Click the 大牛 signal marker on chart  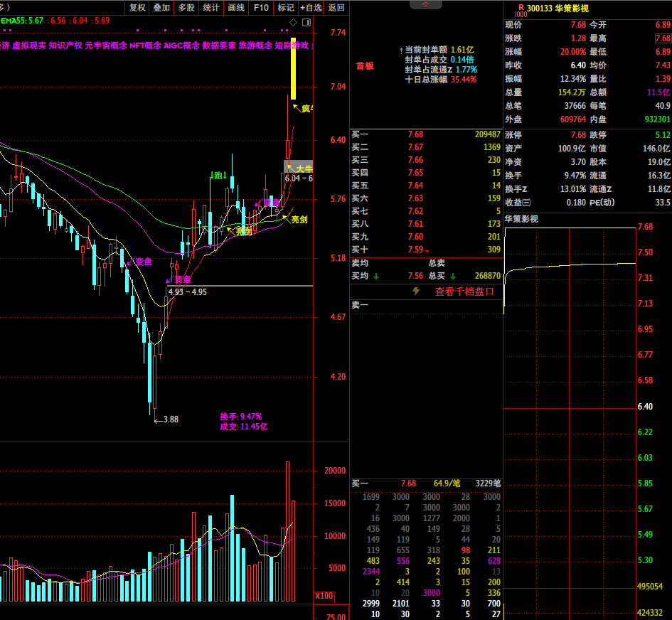304,169
